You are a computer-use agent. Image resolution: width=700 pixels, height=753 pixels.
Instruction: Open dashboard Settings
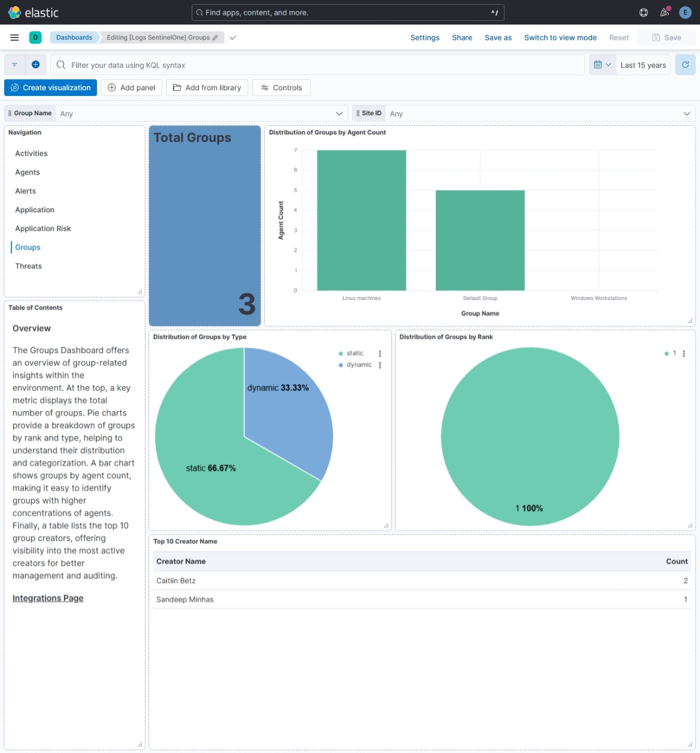click(425, 37)
